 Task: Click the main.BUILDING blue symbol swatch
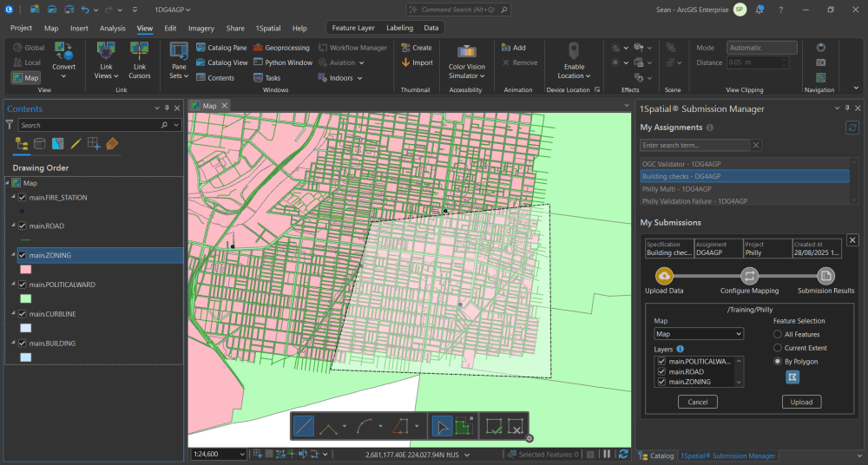pos(25,357)
